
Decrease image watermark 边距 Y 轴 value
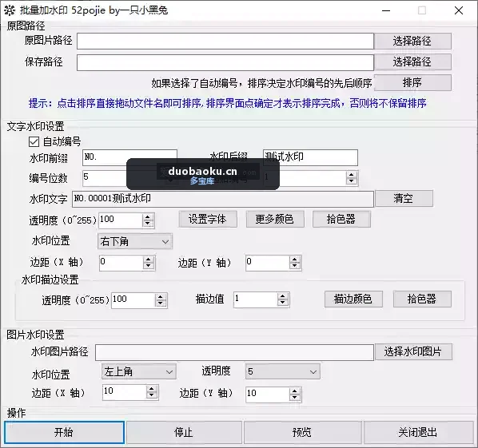[x=294, y=398]
